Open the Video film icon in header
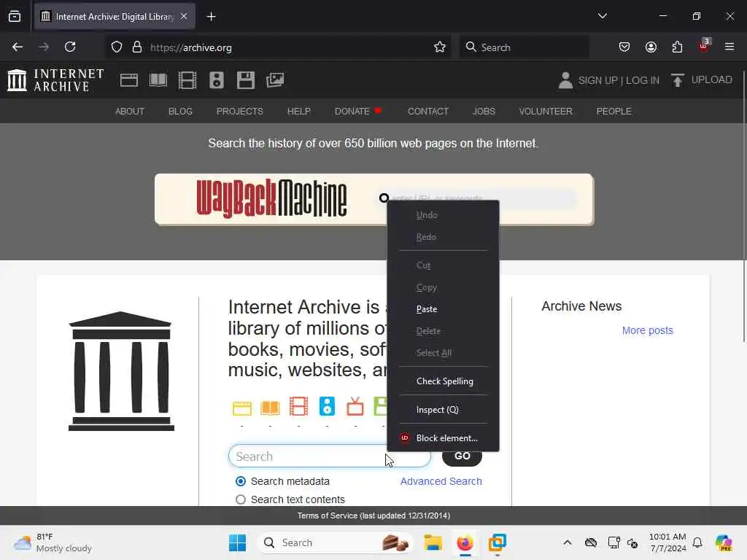Viewport: 747px width, 560px height. tap(187, 80)
